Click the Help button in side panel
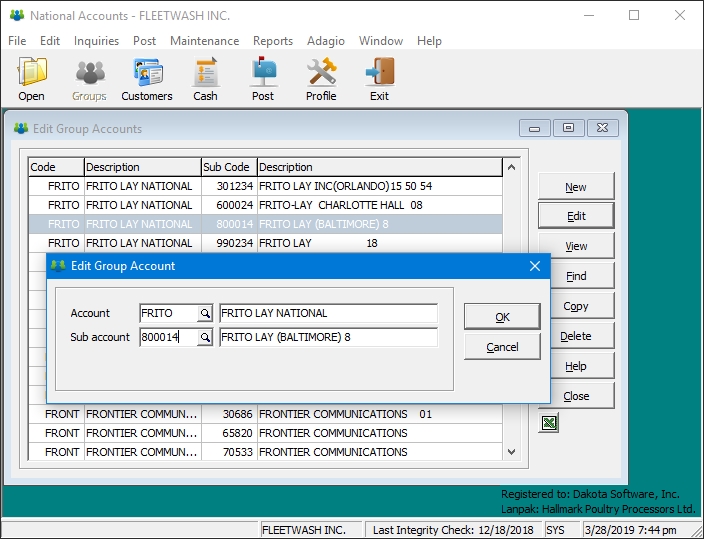This screenshot has width=704, height=539. tap(581, 366)
